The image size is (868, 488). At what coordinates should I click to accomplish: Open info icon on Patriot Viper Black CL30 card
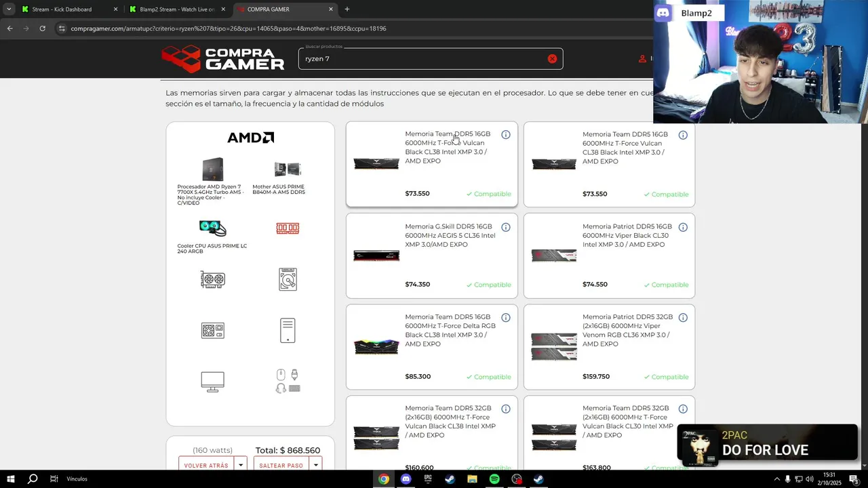tap(683, 227)
